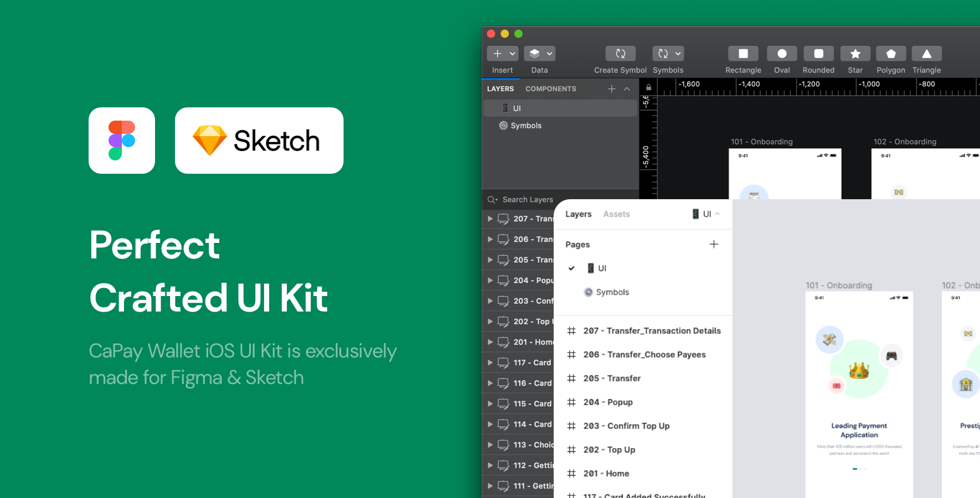
Task: Select the Triangle shape tool
Action: [927, 54]
